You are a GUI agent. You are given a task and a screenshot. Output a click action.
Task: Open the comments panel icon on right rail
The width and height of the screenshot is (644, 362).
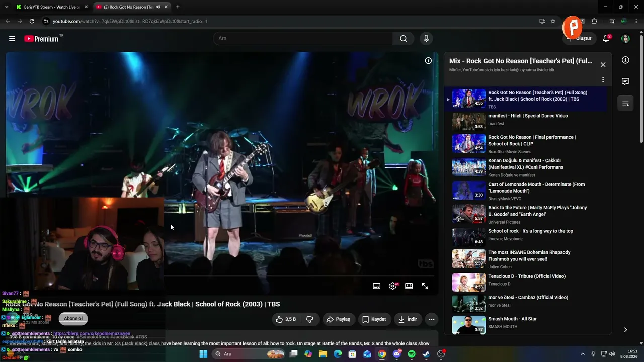pos(625,81)
